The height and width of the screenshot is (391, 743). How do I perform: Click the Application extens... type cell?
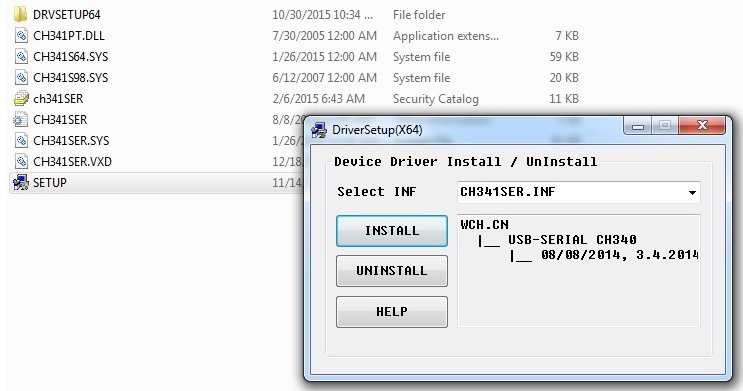click(x=446, y=36)
